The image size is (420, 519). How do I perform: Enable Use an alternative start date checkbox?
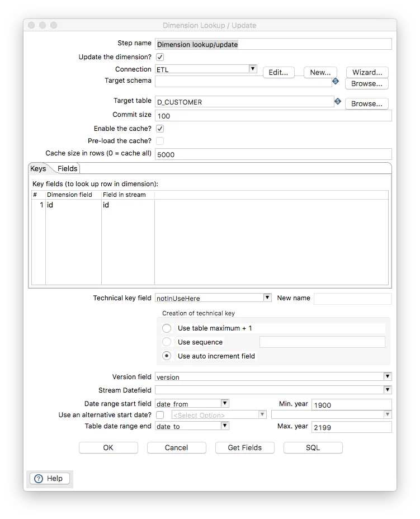160,415
